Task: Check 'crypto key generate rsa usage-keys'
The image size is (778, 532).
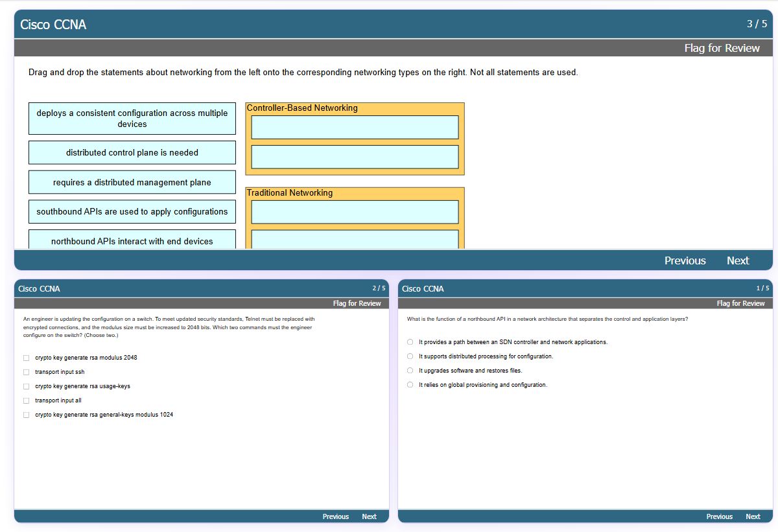Action: pos(26,386)
